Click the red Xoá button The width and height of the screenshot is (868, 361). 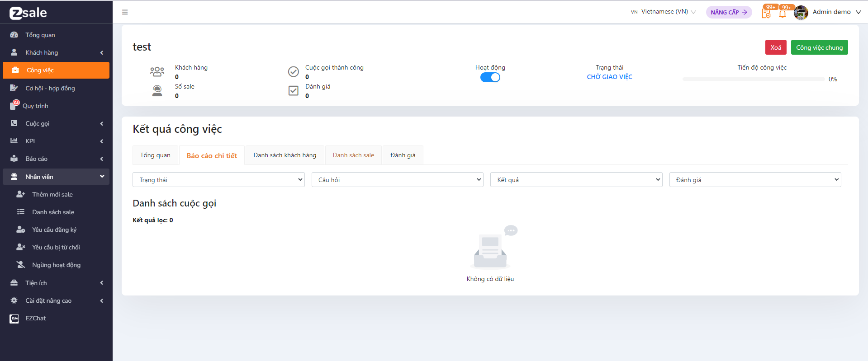(x=776, y=47)
